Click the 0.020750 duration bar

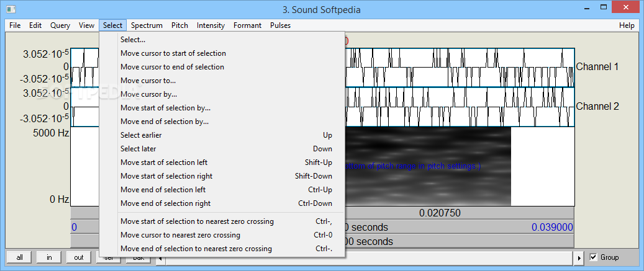[459, 213]
